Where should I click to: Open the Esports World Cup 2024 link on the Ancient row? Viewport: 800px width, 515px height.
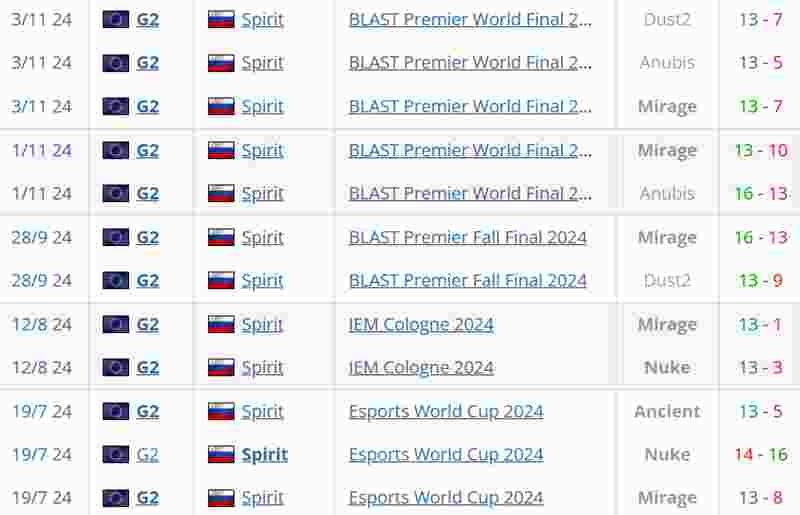pyautogui.click(x=446, y=411)
